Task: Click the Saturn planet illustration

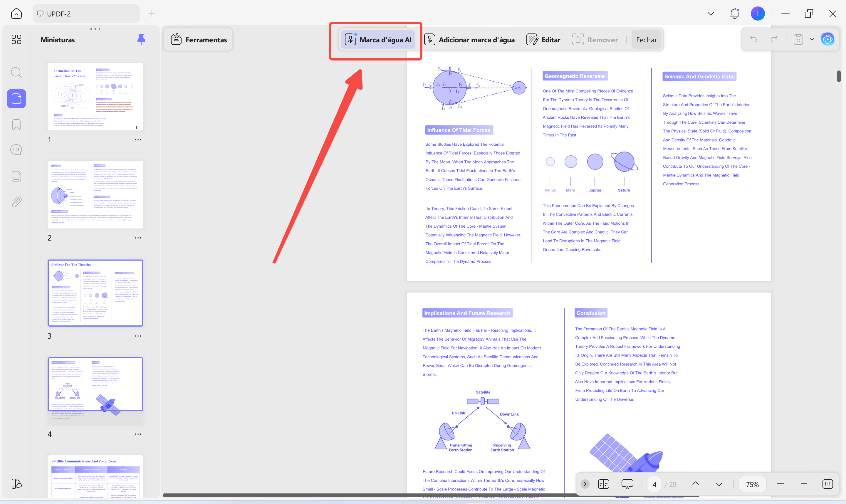Action: point(624,162)
